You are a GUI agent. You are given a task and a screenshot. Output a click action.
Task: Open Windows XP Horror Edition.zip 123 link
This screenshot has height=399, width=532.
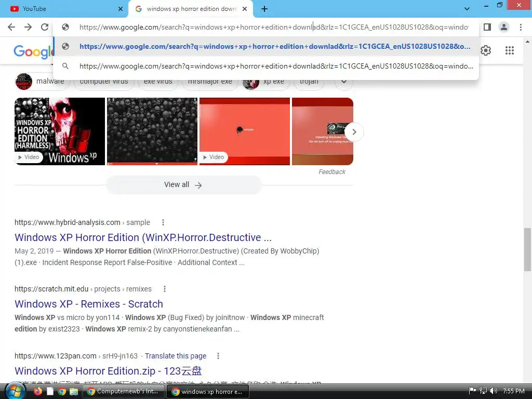tap(108, 371)
